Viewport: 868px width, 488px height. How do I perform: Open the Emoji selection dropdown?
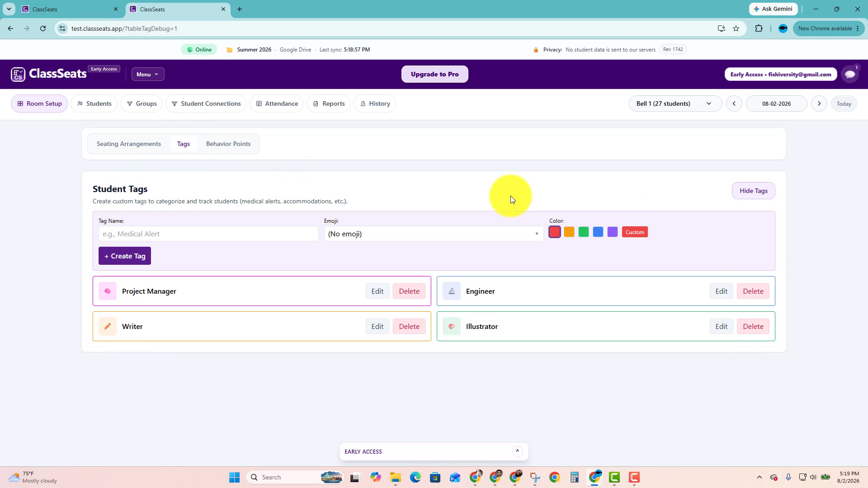(434, 234)
